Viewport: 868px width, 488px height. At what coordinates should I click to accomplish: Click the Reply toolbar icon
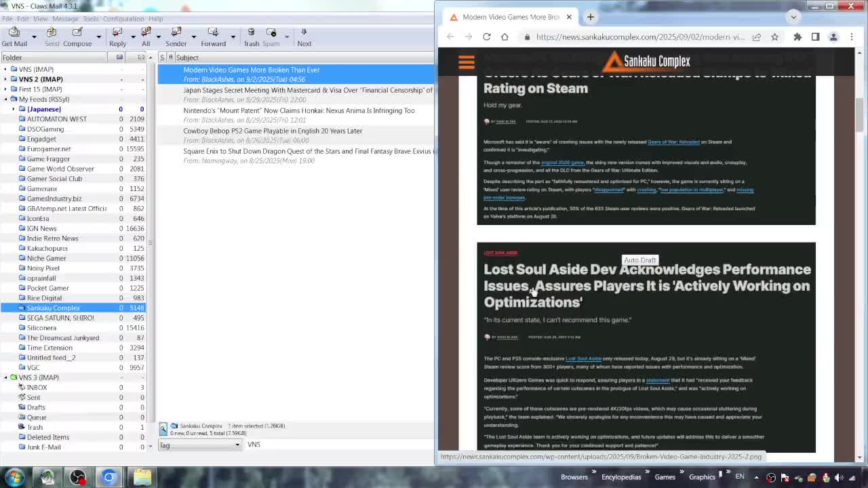click(117, 37)
